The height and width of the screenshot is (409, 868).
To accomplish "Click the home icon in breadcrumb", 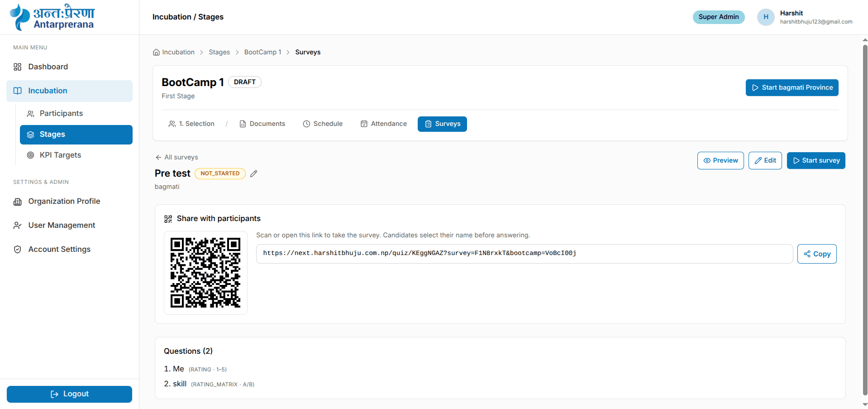I will [x=156, y=52].
